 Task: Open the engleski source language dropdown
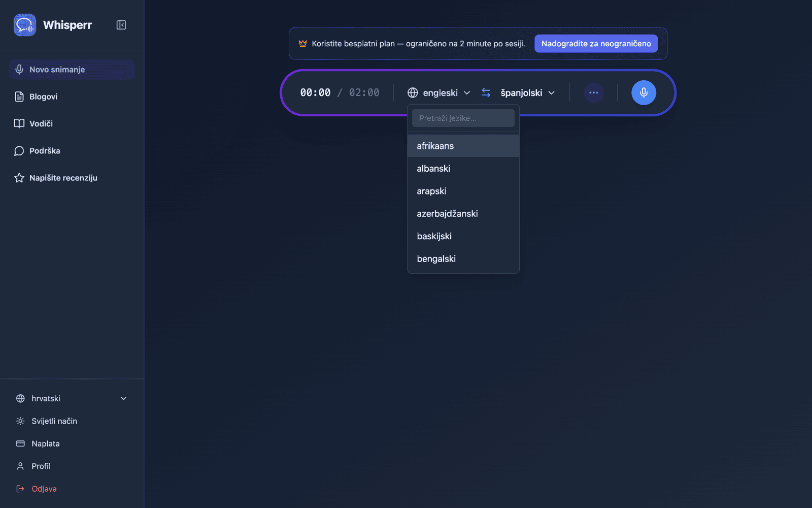point(439,92)
